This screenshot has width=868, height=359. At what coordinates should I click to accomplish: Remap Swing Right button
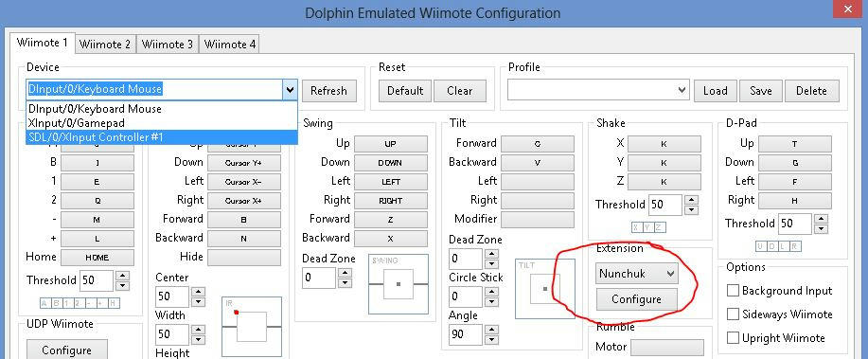[x=391, y=201]
